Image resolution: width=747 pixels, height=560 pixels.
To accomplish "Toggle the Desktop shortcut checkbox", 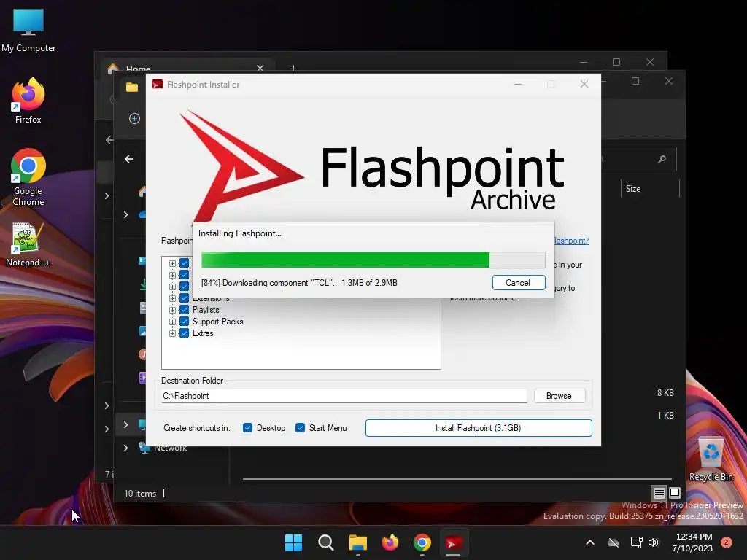I will [248, 428].
